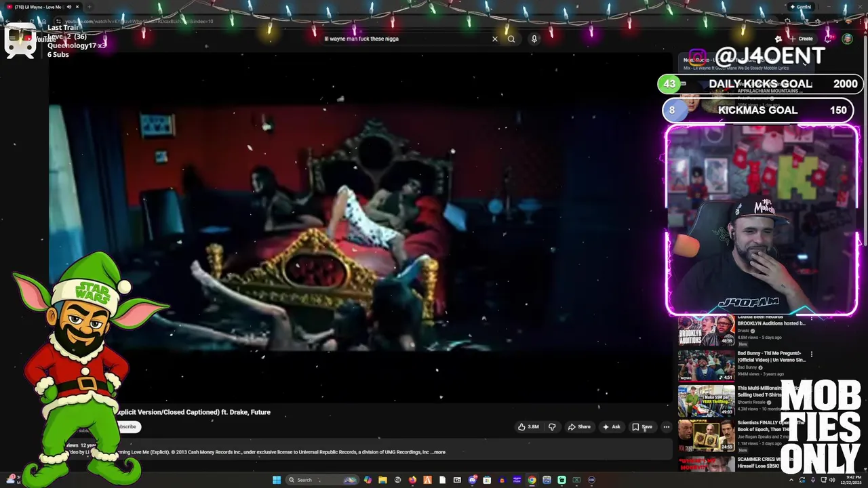This screenshot has height=488, width=868.
Task: Open the more actions three-dot menu
Action: pos(667,427)
